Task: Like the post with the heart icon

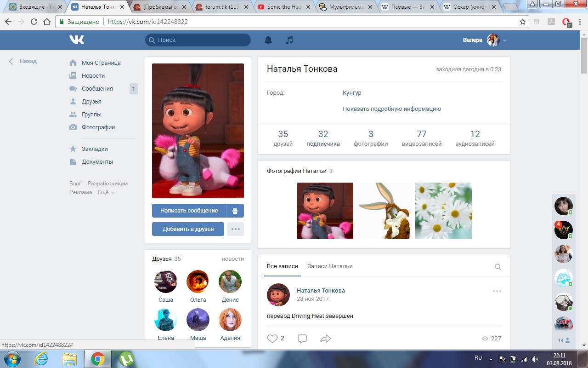Action: tap(272, 339)
